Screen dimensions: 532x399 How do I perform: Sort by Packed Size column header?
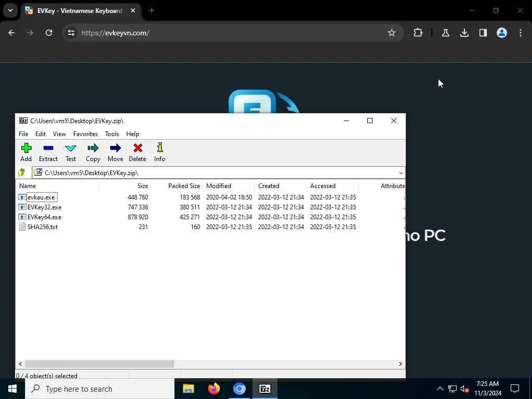click(x=177, y=186)
